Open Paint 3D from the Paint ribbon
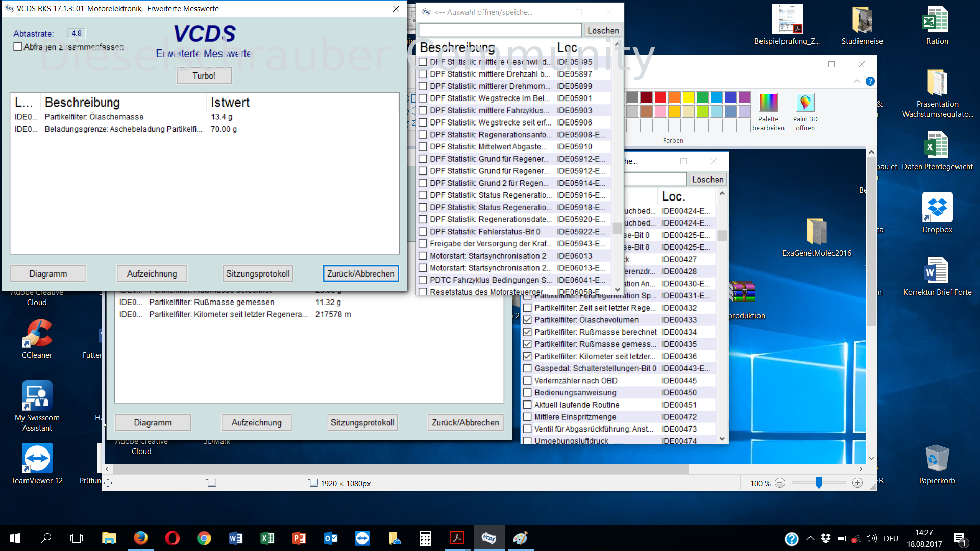 click(805, 112)
